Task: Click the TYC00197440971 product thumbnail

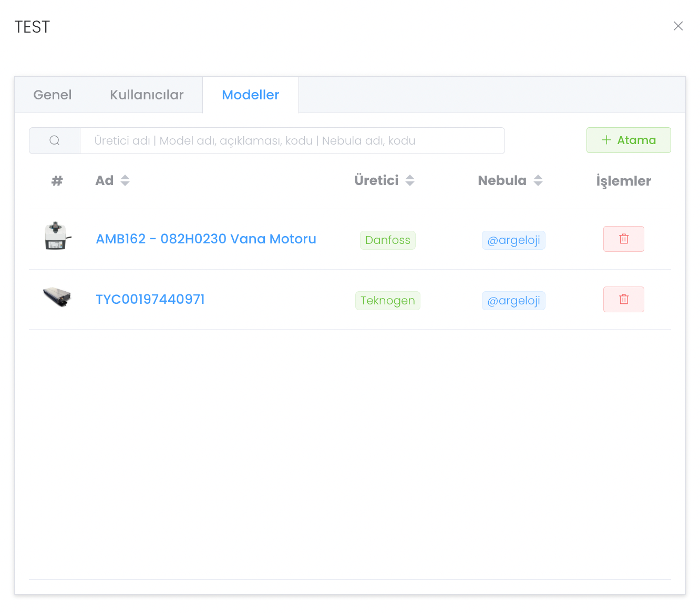Action: click(x=57, y=297)
